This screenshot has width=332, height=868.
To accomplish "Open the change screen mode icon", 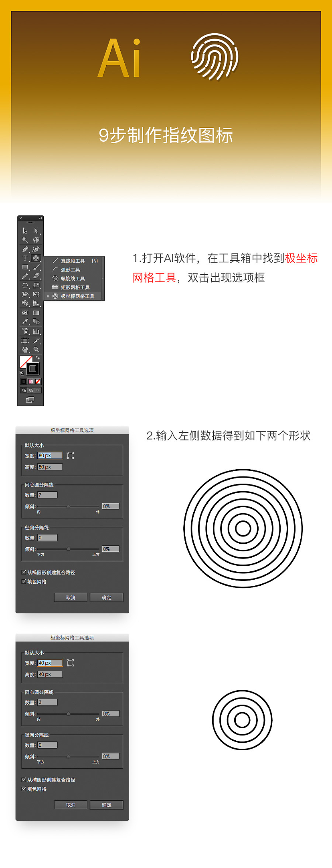I will [x=30, y=400].
